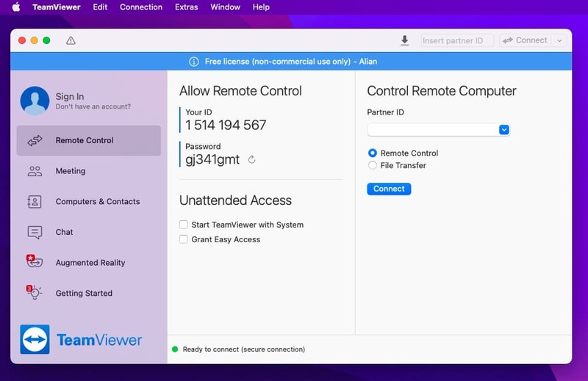Open the Window menu

[x=225, y=7]
